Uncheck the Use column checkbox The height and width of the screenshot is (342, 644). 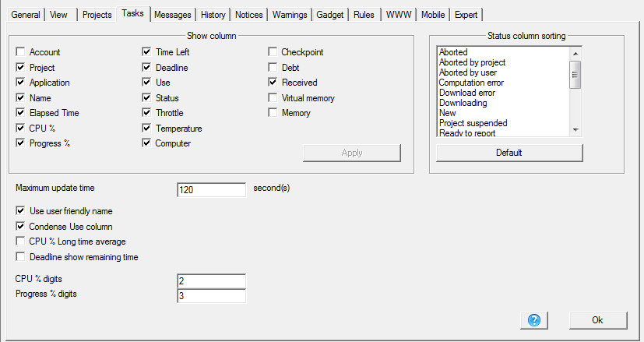146,83
